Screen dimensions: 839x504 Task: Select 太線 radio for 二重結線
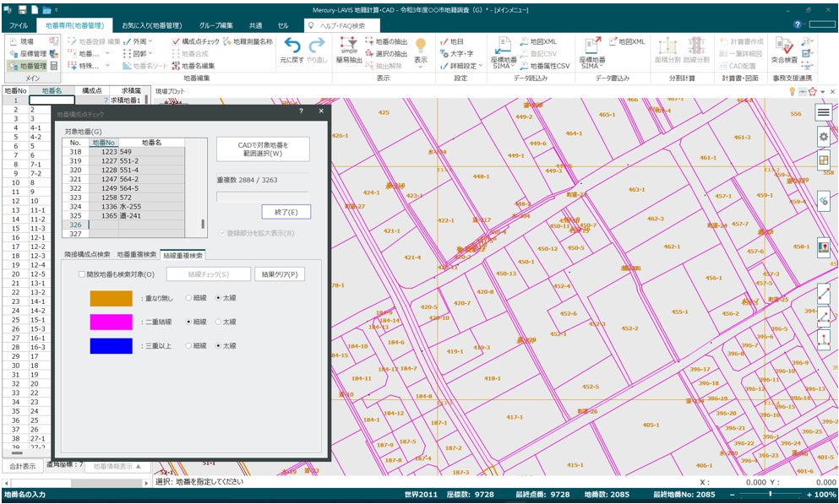[219, 322]
